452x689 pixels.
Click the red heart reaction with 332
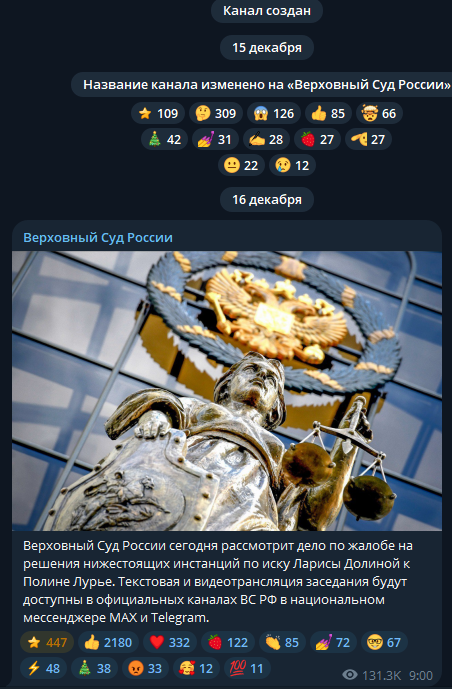(x=170, y=642)
